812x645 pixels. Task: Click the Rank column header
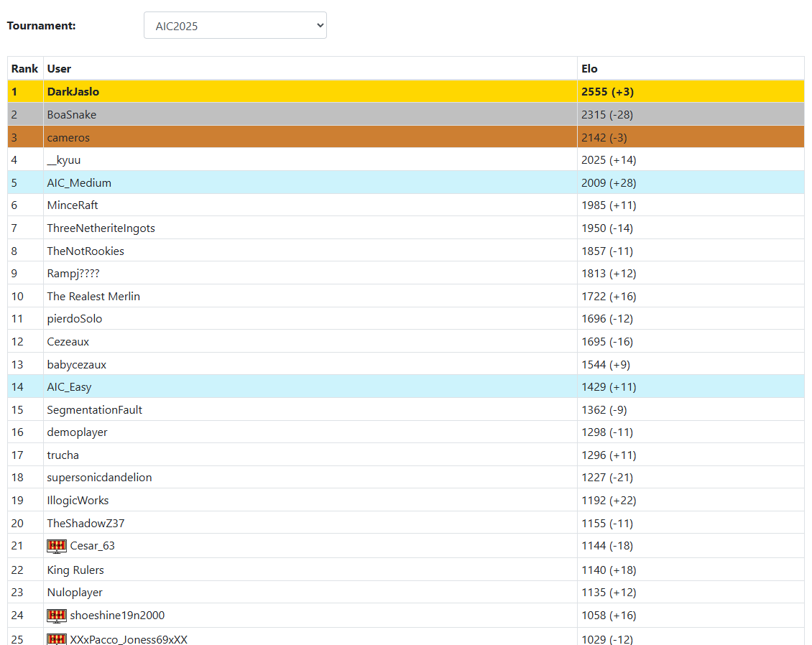pos(25,69)
